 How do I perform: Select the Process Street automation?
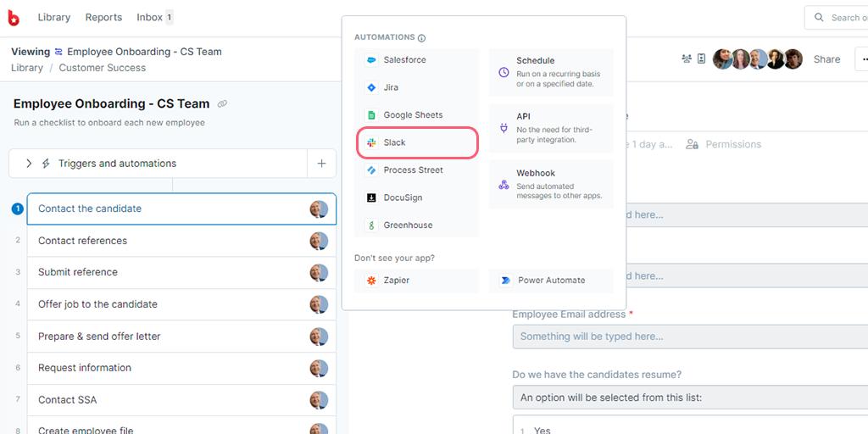click(x=416, y=170)
